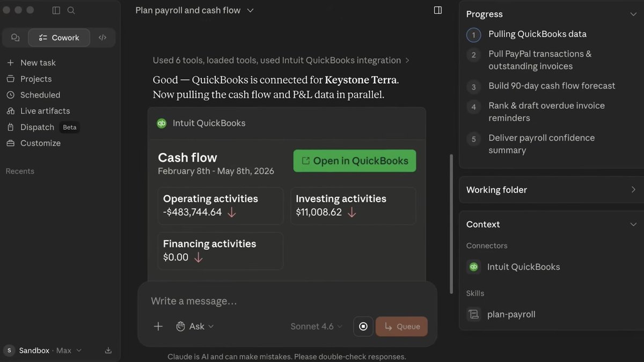Click the Sandbox avatar icon
Viewport: 644px width, 362px height.
pos(9,350)
